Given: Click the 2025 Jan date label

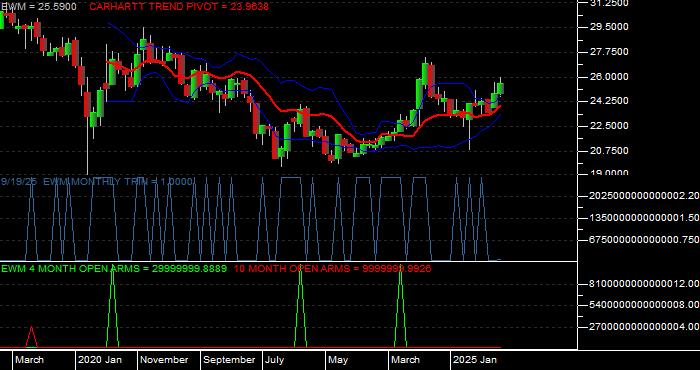Looking at the screenshot, I should (x=475, y=360).
